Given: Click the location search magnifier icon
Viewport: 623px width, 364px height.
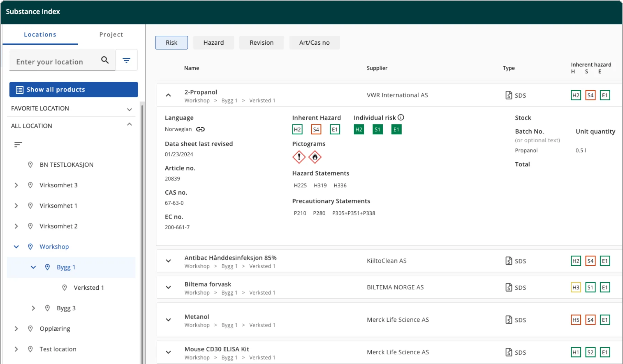Looking at the screenshot, I should [x=105, y=60].
